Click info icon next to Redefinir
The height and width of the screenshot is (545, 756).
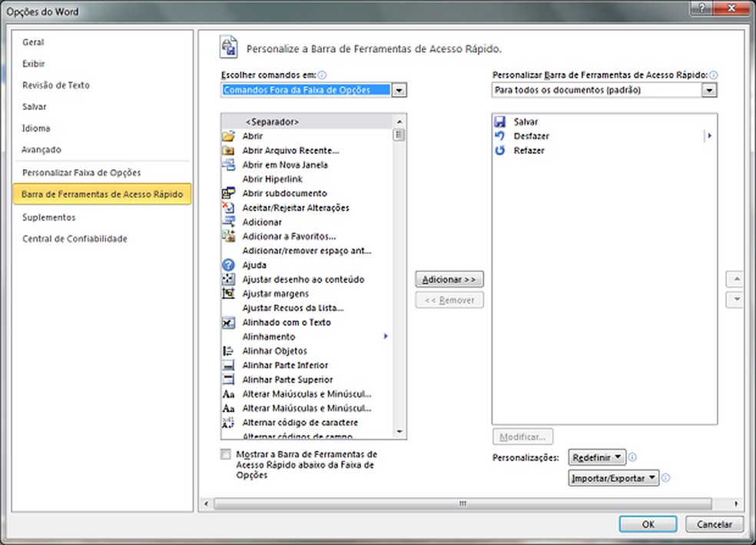pos(632,457)
